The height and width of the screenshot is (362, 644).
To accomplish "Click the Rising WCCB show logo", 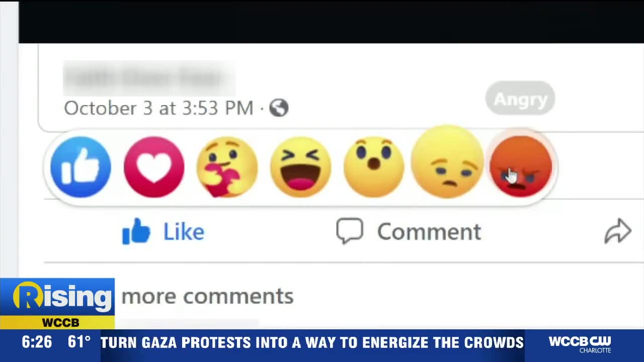I will (x=57, y=303).
